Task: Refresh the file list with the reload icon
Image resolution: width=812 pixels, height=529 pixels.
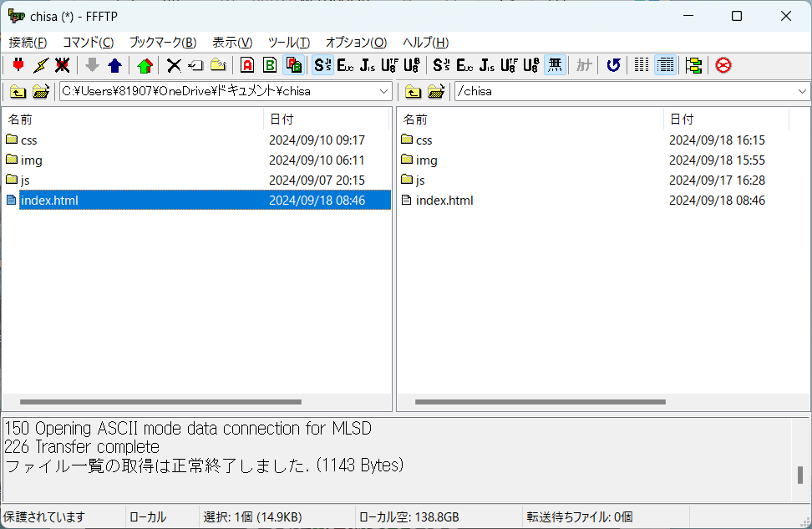Action: 613,65
